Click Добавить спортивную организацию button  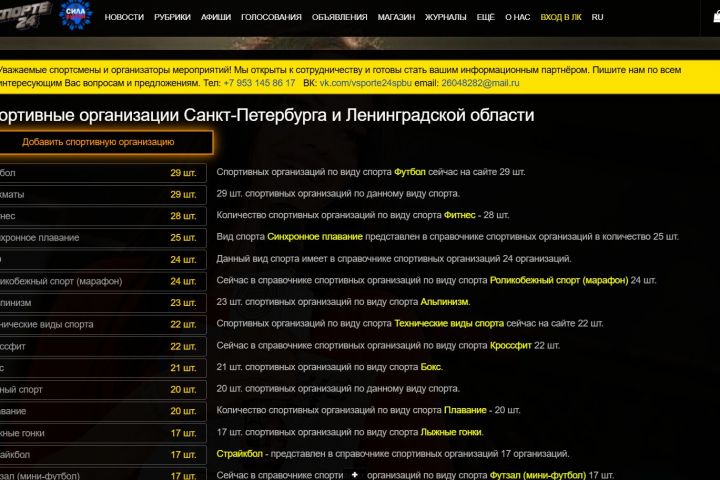(105, 142)
